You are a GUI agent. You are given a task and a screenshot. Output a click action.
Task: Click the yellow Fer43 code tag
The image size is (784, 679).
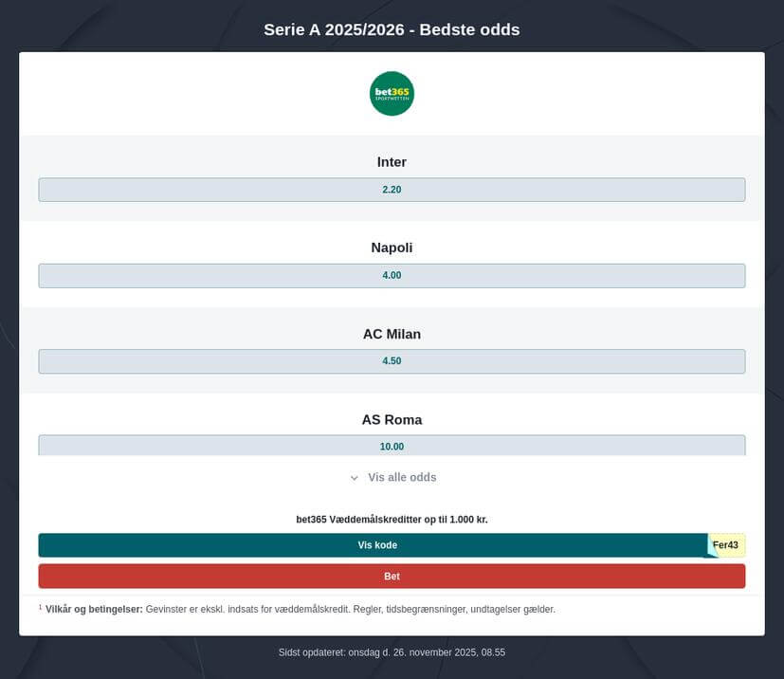coord(726,544)
